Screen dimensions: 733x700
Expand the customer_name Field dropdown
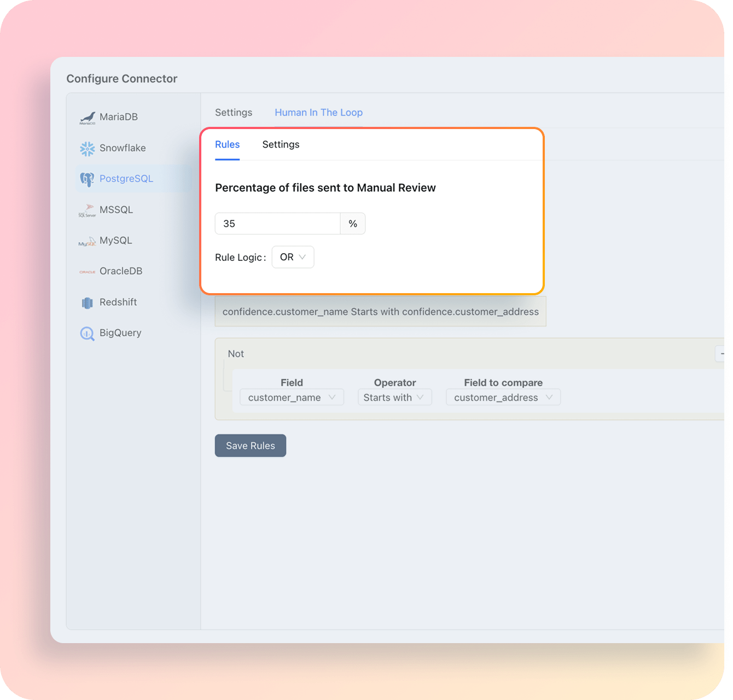coord(292,398)
